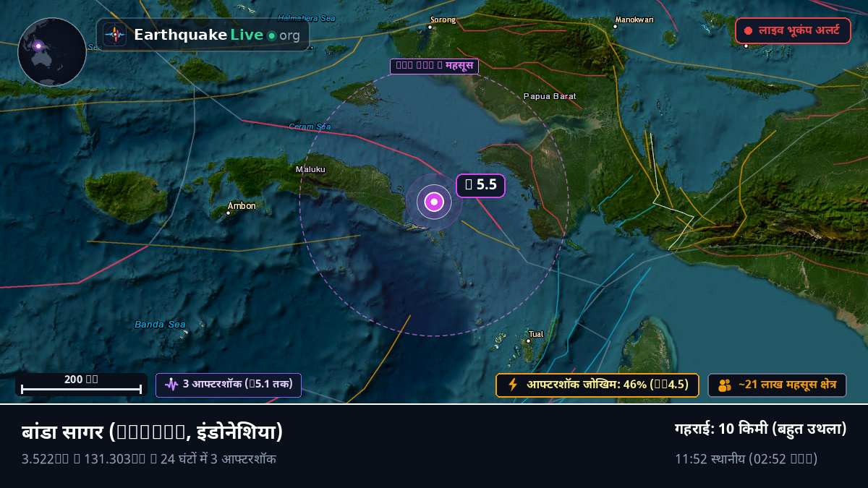
Task: Click the 'बांडा सागर' headline
Action: click(152, 432)
